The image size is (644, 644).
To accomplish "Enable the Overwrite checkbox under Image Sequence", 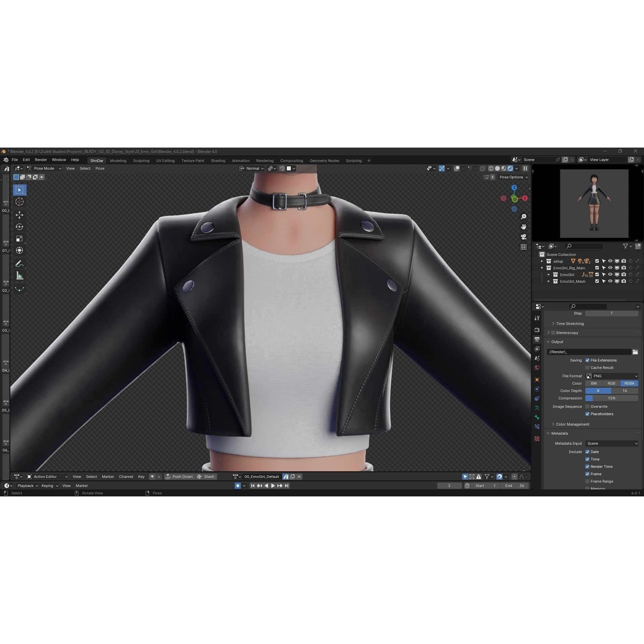I will [587, 407].
